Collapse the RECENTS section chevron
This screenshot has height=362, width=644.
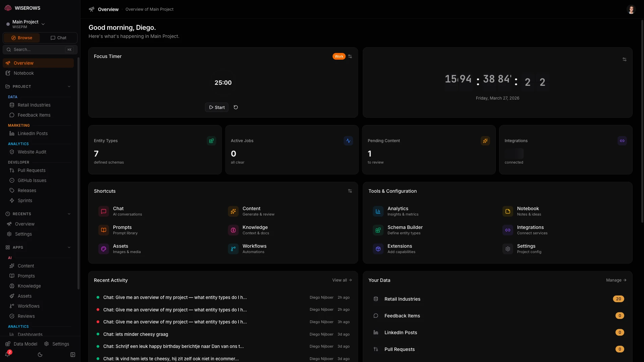[x=69, y=214]
